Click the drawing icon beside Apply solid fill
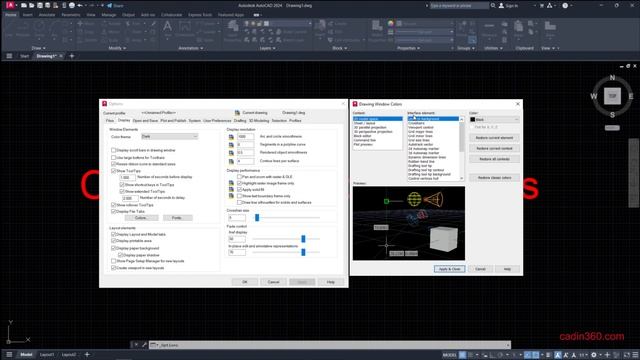Viewport: 640px width, 360px height. 231,189
